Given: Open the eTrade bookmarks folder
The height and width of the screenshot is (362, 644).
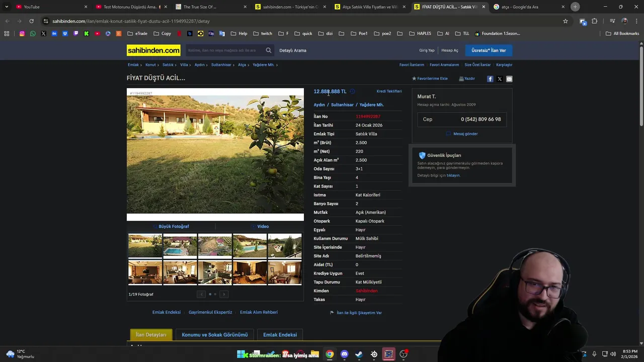Looking at the screenshot, I should click(137, 34).
